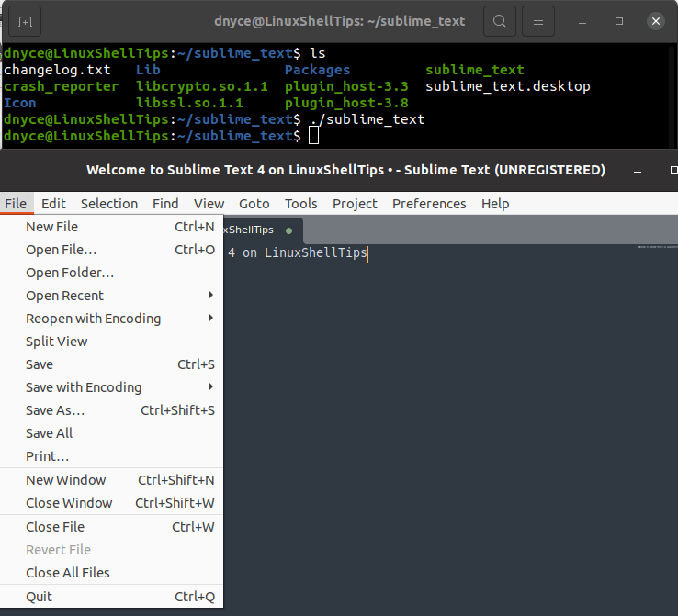
Task: Click changelog.txt in terminal listing
Action: (x=57, y=70)
